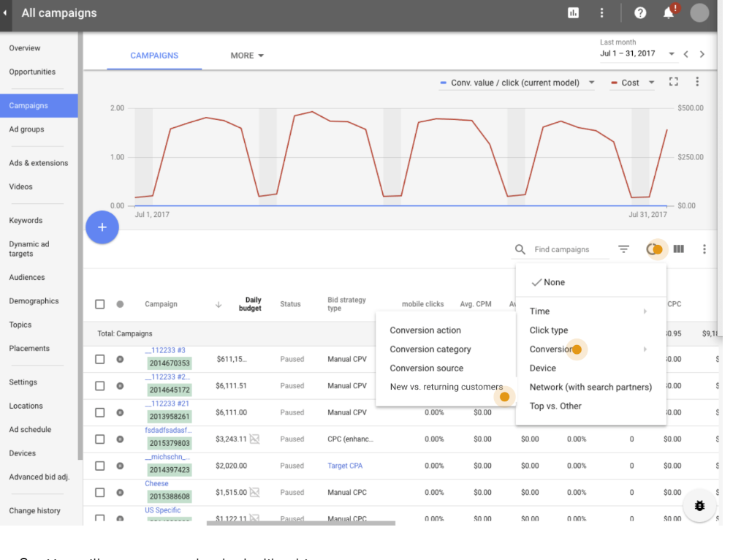The width and height of the screenshot is (741, 560).
Task: Open the US Specific campaign link
Action: (x=162, y=510)
